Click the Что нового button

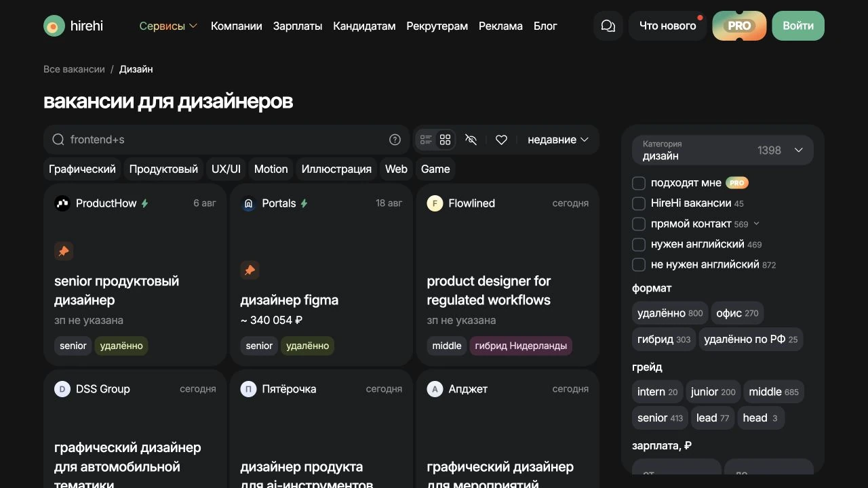[668, 26]
